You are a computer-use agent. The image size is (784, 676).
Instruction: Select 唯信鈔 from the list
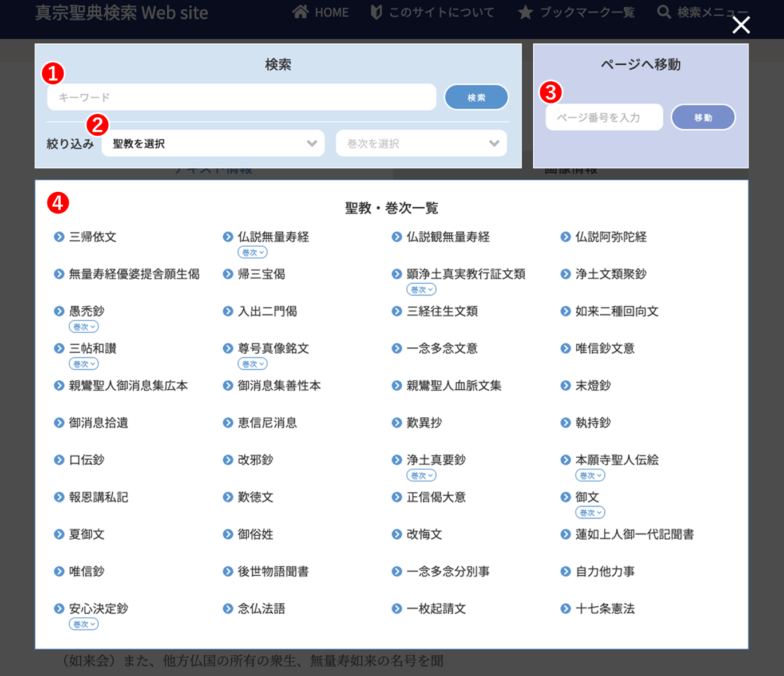[86, 572]
